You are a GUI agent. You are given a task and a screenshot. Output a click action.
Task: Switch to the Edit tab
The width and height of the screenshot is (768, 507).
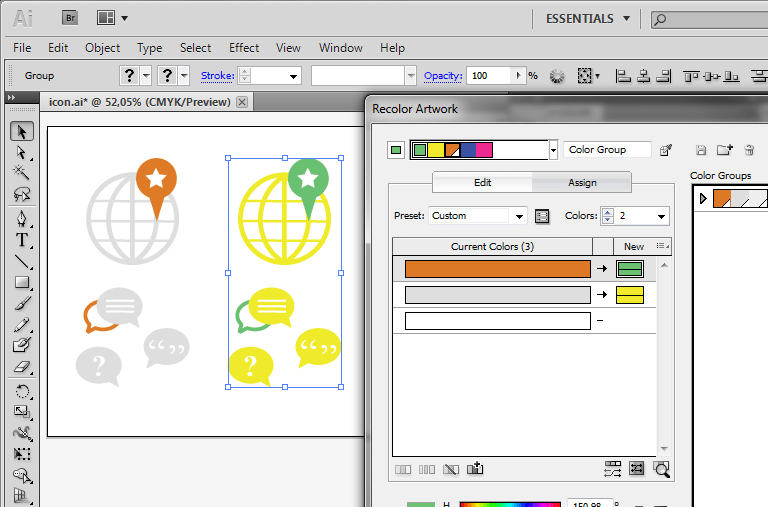tap(482, 183)
